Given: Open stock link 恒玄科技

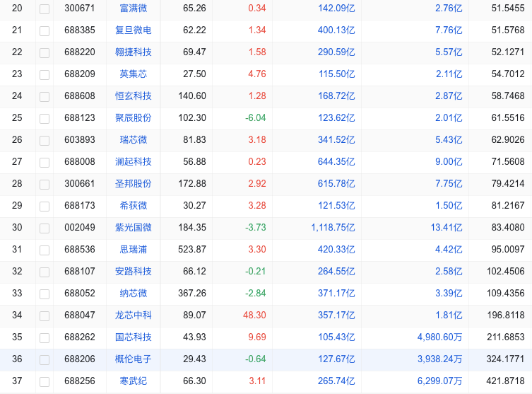Looking at the screenshot, I should (x=134, y=95).
